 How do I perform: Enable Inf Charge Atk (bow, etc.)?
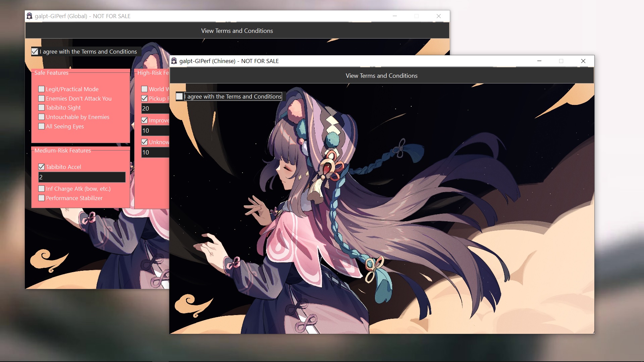coord(42,189)
